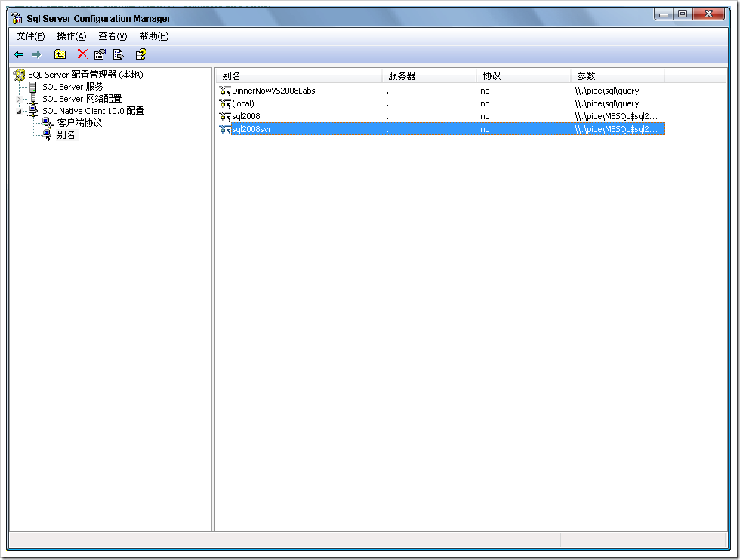Open the 文件(F) menu
This screenshot has width=740, height=560.
coord(31,36)
